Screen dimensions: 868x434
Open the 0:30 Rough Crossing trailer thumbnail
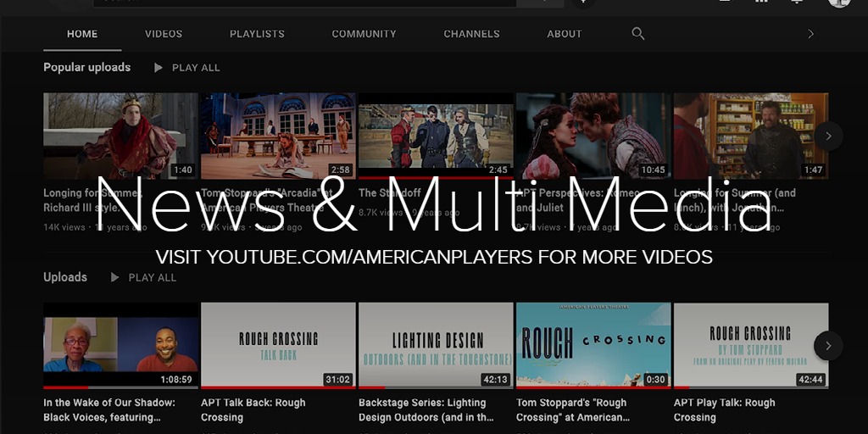(x=593, y=345)
